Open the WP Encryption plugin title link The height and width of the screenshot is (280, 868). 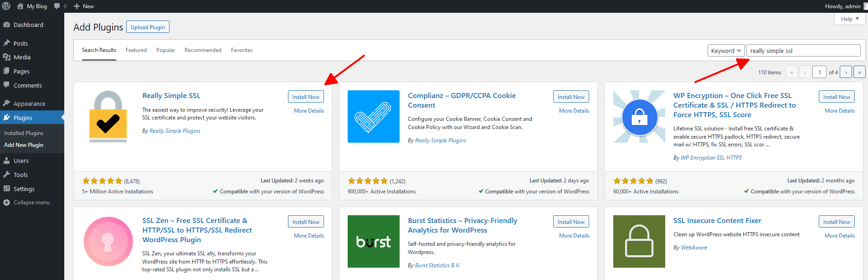coord(734,105)
